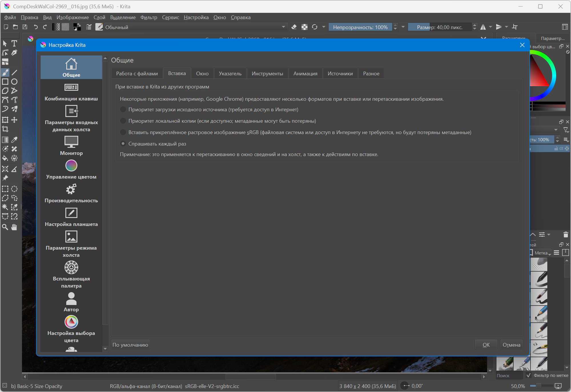This screenshot has height=392, width=571.
Task: Choose Спрашивать каждый раз option
Action: 153,144
